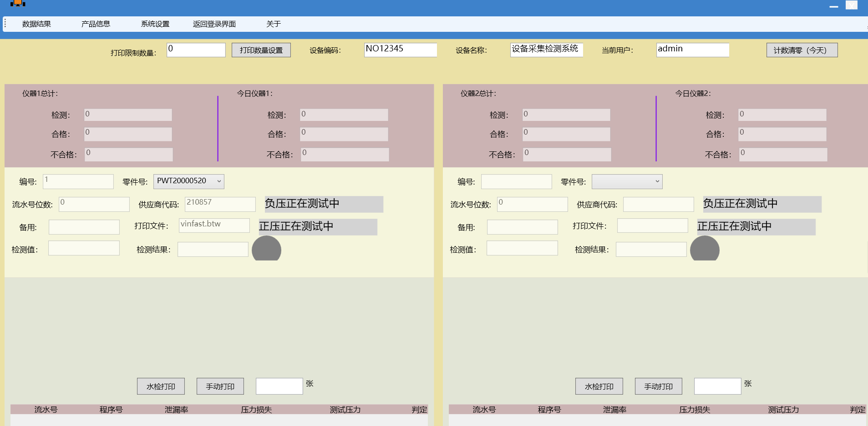Click 今日仪器1 合格 count field
The width and height of the screenshot is (868, 426).
[x=344, y=134]
